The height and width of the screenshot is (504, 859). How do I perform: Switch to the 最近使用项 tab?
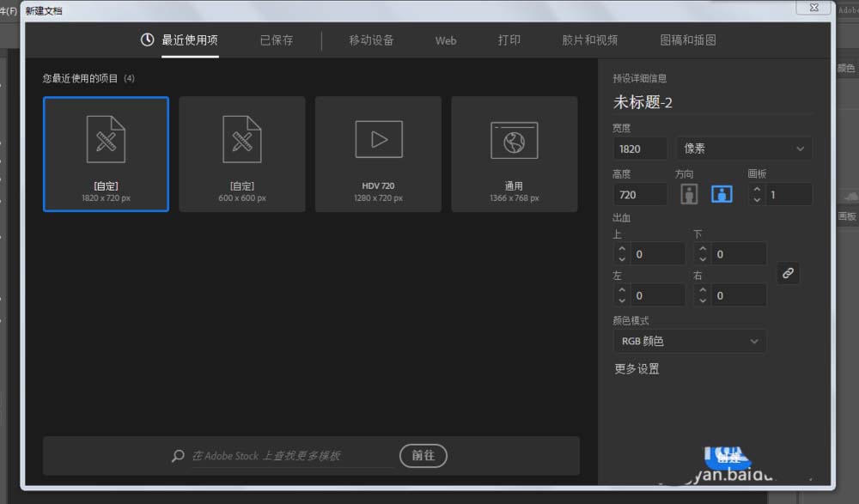point(190,40)
